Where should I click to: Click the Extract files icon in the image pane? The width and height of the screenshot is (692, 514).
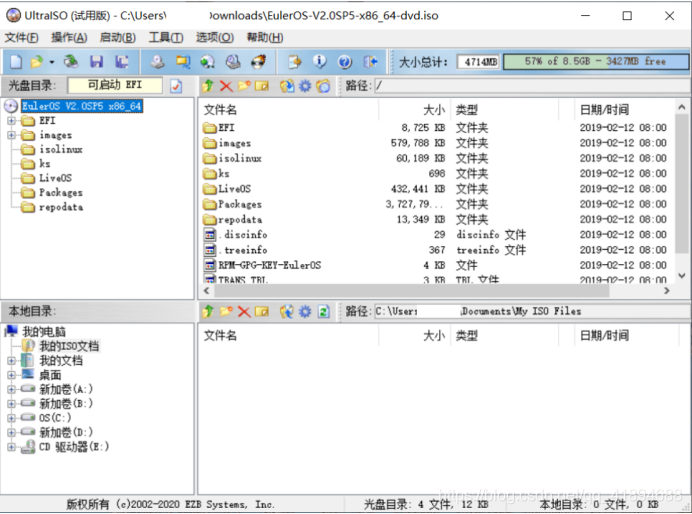click(287, 86)
